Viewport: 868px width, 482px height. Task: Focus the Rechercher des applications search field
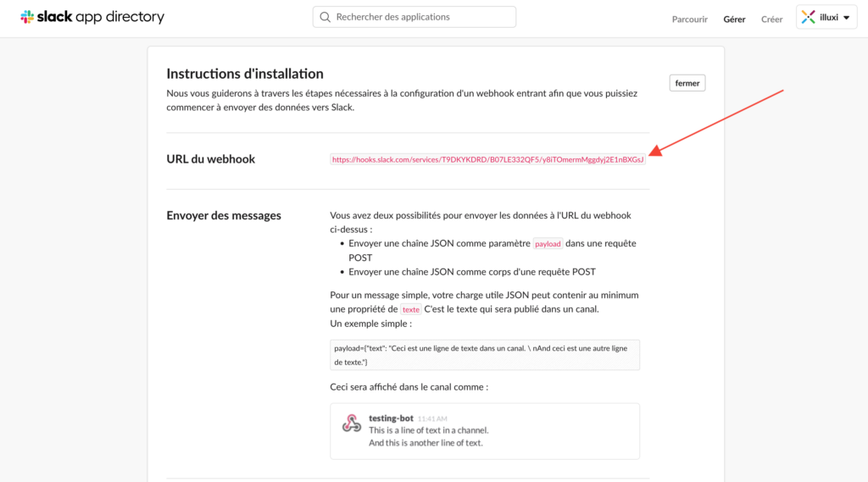tap(414, 17)
